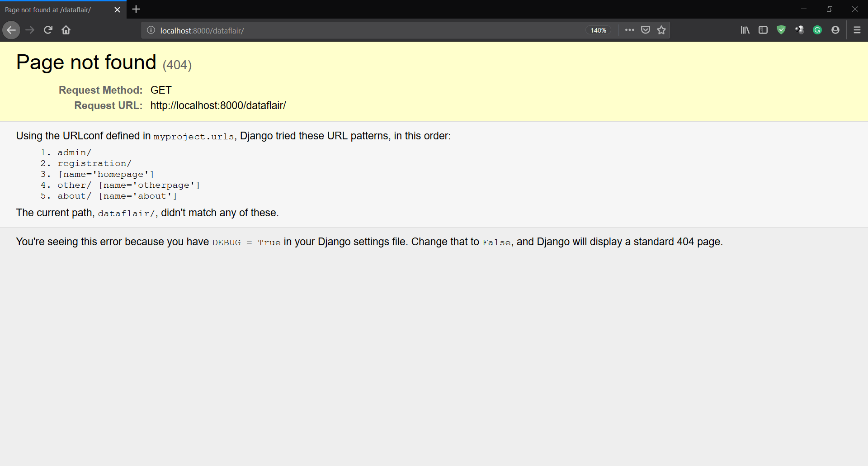
Task: Open the Firefox account profile
Action: (x=835, y=30)
